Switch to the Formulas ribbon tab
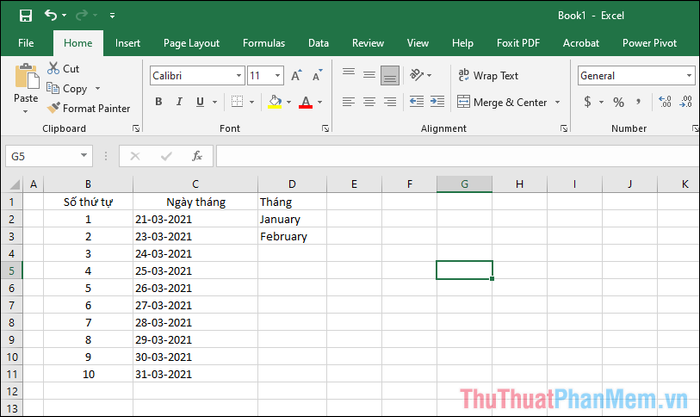 (265, 43)
